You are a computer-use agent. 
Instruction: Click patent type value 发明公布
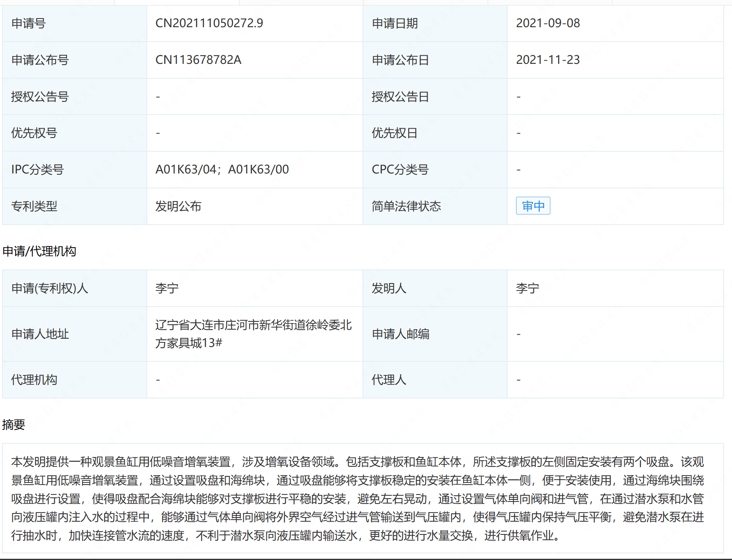[178, 206]
